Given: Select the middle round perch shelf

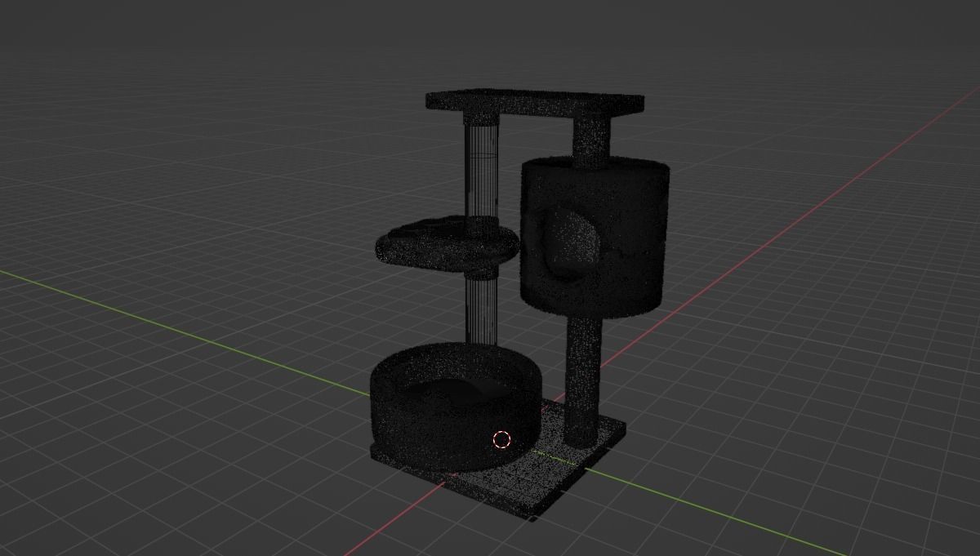Looking at the screenshot, I should [x=448, y=245].
